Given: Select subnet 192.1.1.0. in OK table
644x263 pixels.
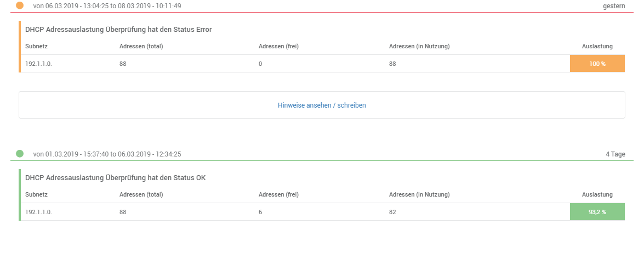Looking at the screenshot, I should 38,212.
